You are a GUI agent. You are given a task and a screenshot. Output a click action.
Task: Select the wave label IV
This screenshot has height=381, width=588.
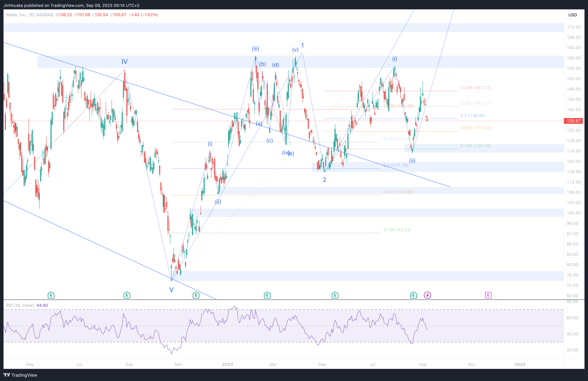[124, 62]
